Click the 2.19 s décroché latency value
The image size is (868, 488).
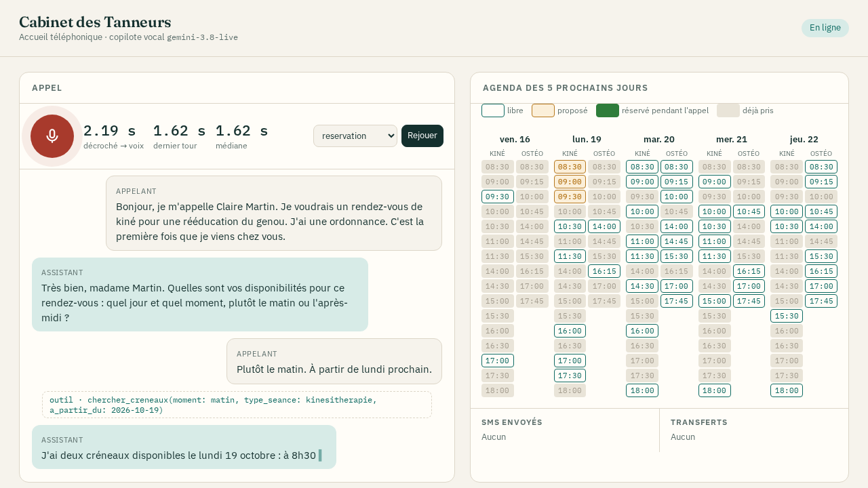[110, 131]
